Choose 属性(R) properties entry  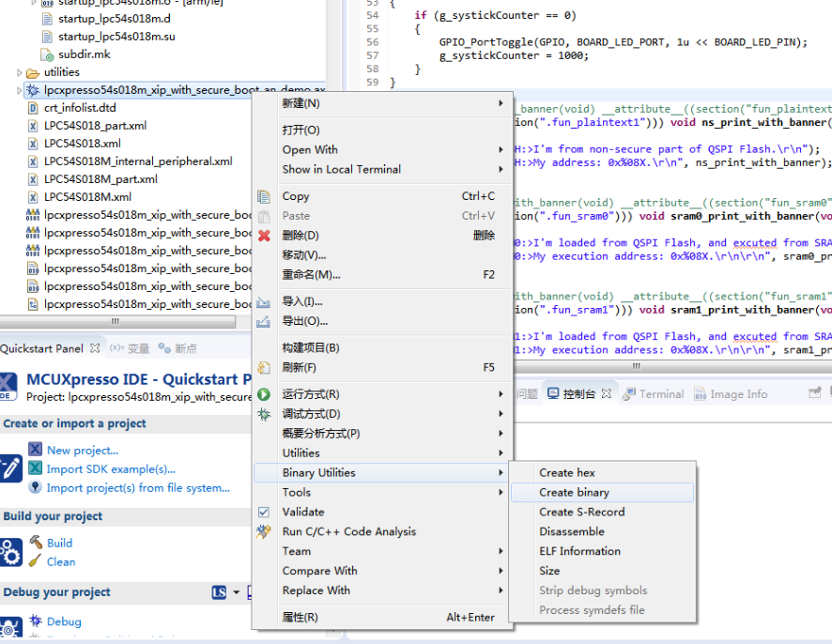(x=393, y=618)
